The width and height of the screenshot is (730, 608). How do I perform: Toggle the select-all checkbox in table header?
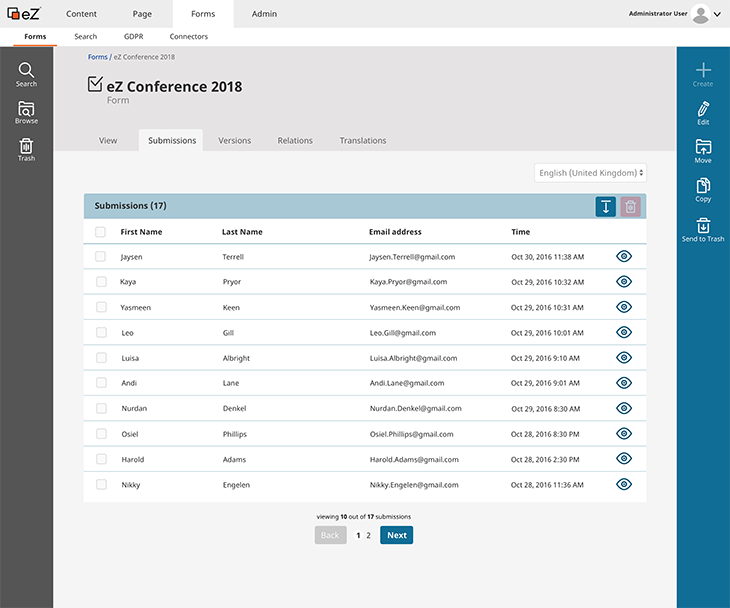pyautogui.click(x=100, y=232)
